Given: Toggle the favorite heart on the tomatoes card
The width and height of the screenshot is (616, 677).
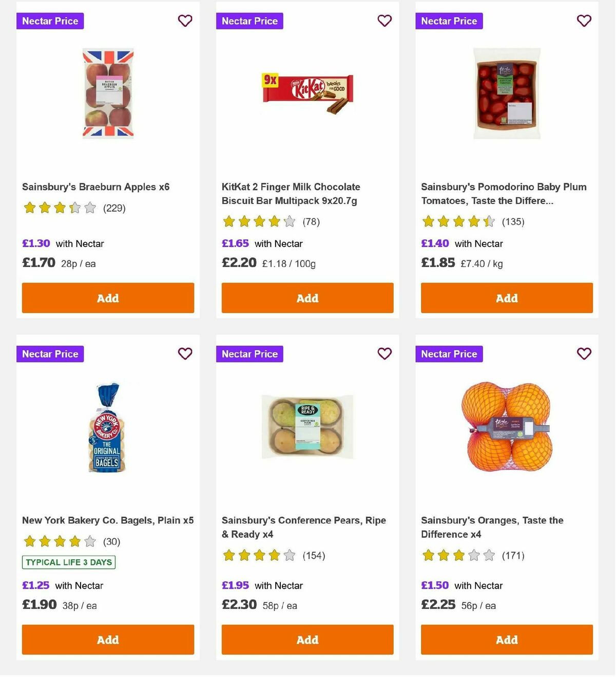Looking at the screenshot, I should pyautogui.click(x=584, y=21).
